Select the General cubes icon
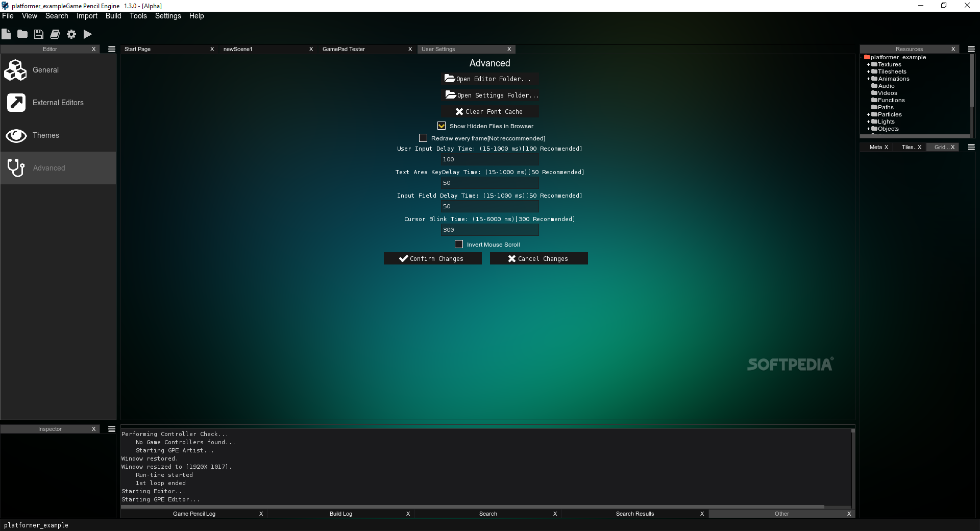 (x=15, y=70)
